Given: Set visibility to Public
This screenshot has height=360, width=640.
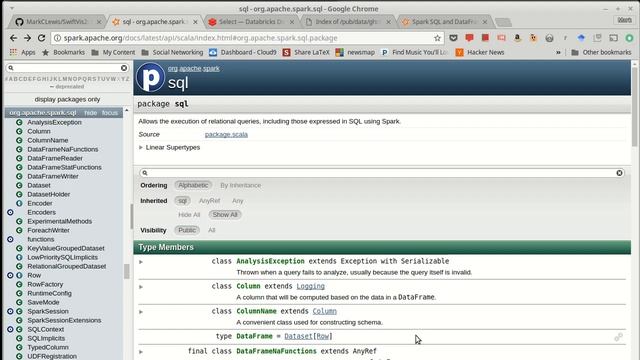Looking at the screenshot, I should coord(187,230).
